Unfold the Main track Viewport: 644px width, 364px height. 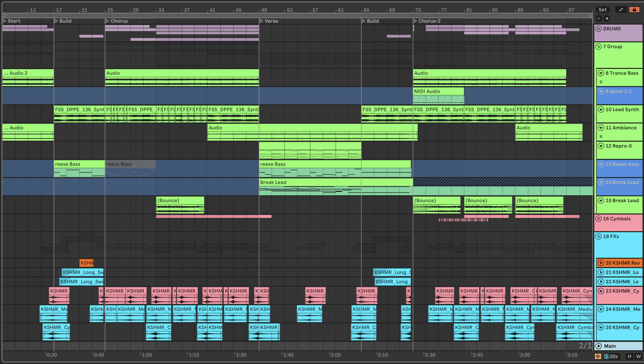(x=598, y=346)
